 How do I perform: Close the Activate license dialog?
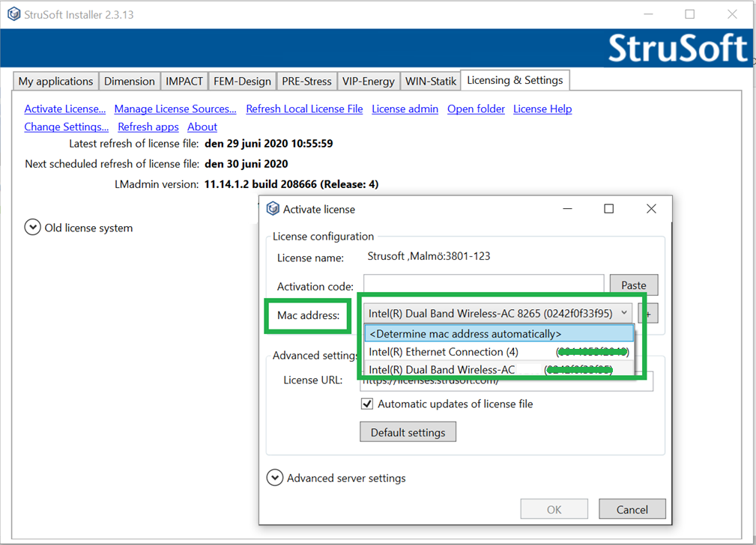651,209
